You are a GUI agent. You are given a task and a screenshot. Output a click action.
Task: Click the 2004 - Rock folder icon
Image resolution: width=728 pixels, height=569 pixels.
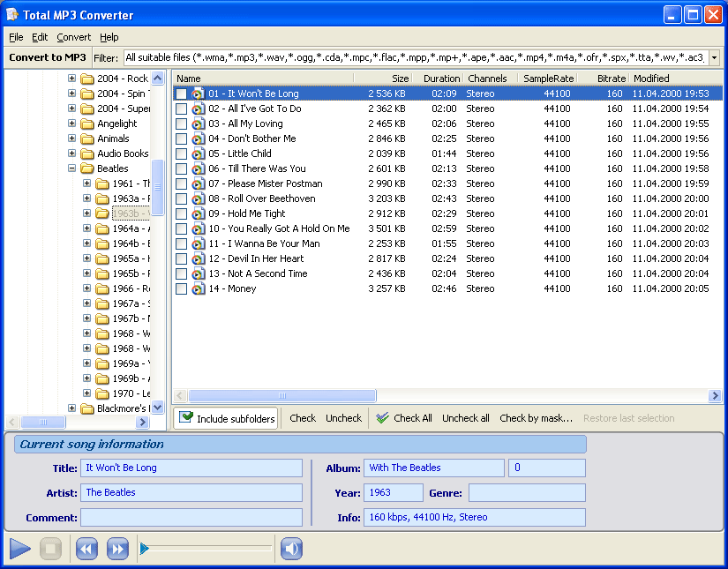click(x=86, y=79)
